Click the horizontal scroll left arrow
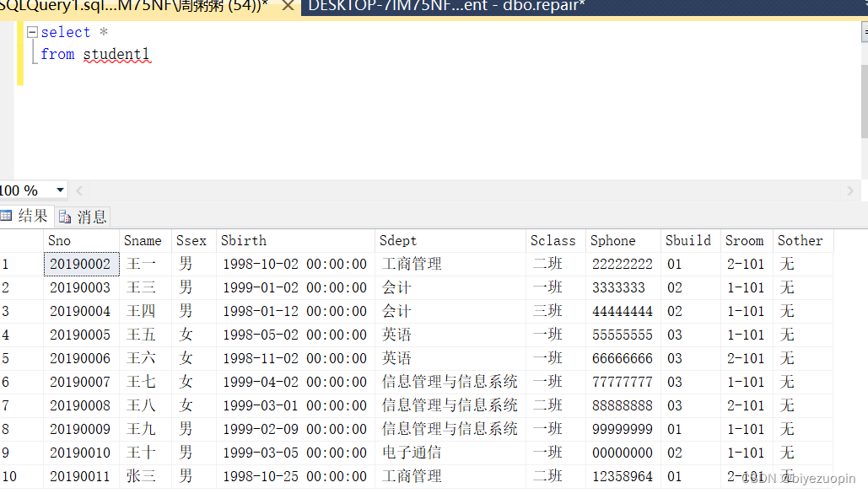The image size is (868, 493). 79,191
